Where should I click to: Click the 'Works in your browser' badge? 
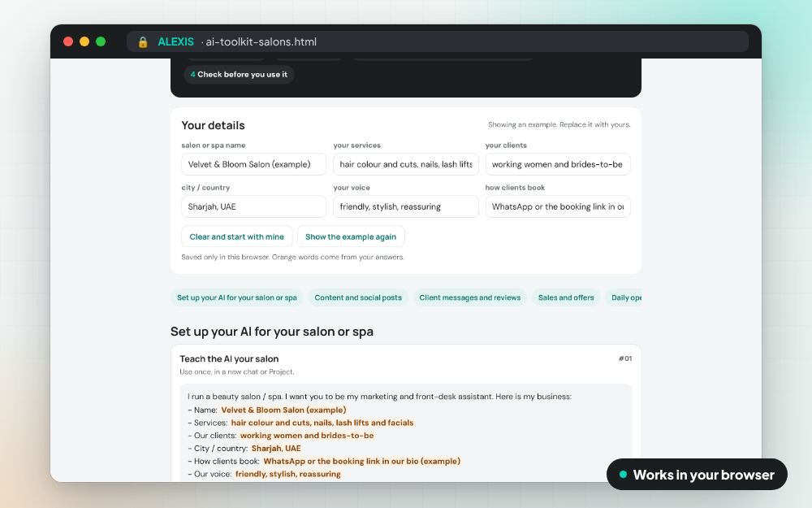coord(697,475)
